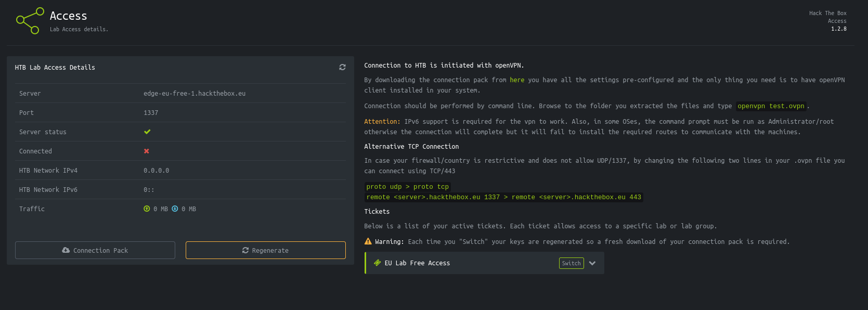The image size is (868, 310).
Task: Click the green server status checkmark
Action: coord(147,132)
